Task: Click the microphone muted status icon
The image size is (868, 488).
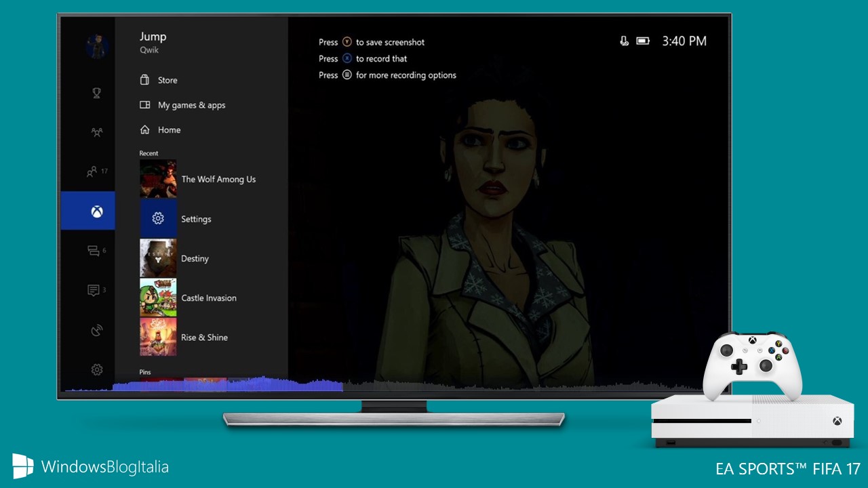Action: [x=624, y=41]
